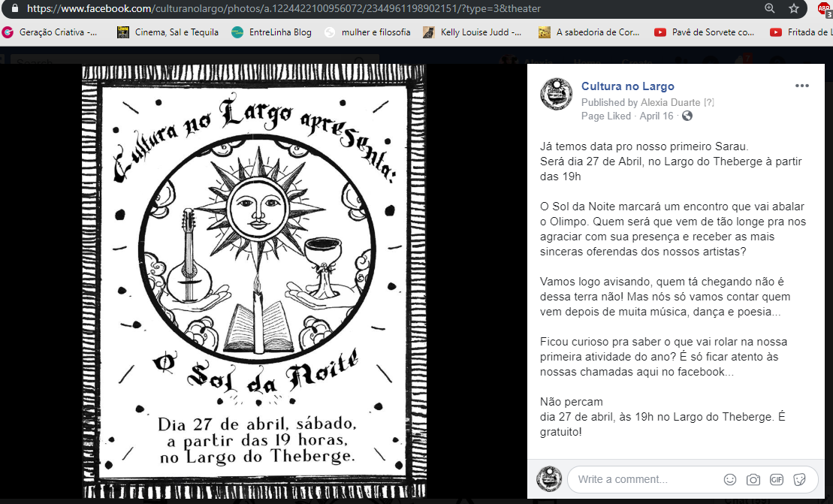Attach a photo using the camera icon
The image size is (833, 504).
753,479
